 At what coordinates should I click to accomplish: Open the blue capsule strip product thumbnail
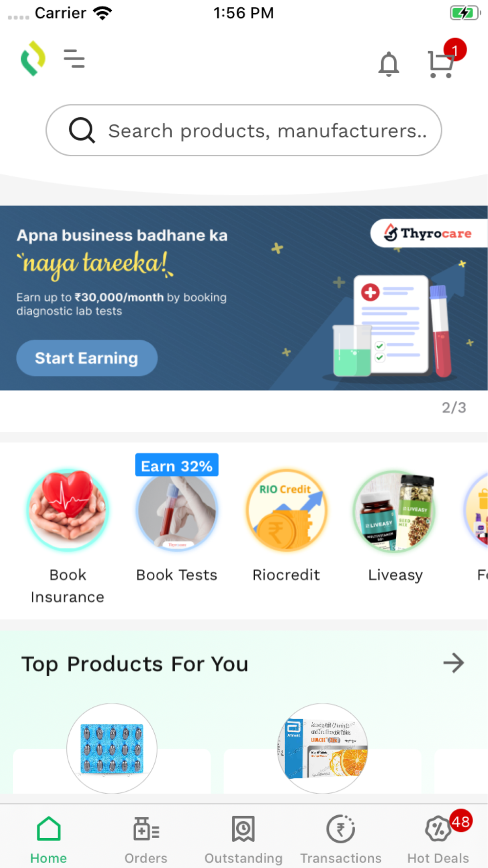point(112,748)
